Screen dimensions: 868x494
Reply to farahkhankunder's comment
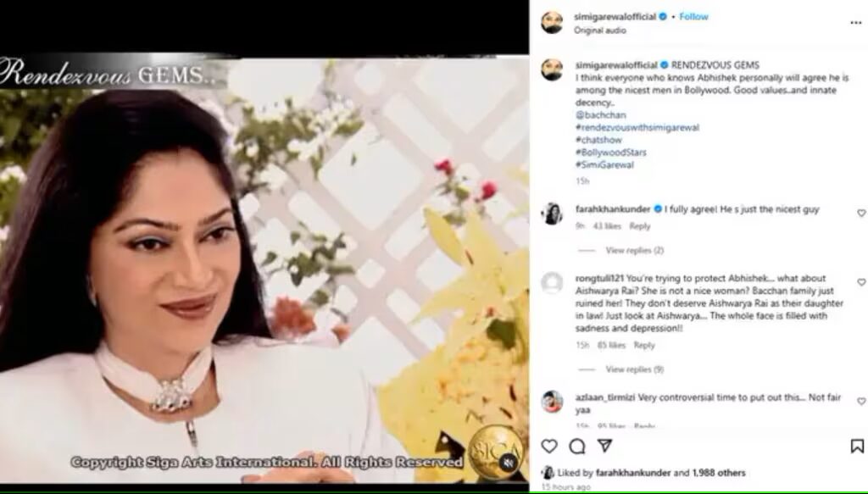(x=640, y=226)
